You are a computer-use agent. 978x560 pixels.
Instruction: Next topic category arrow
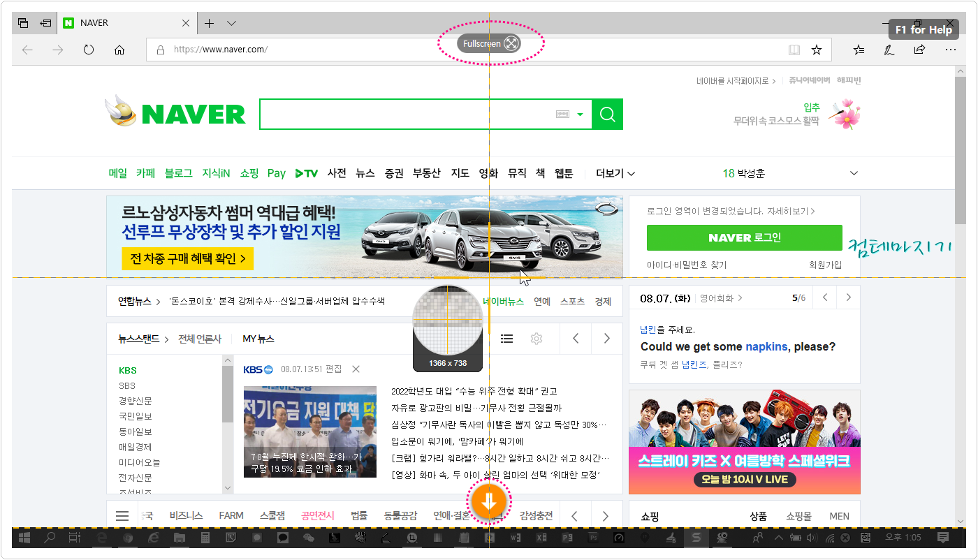[606, 516]
